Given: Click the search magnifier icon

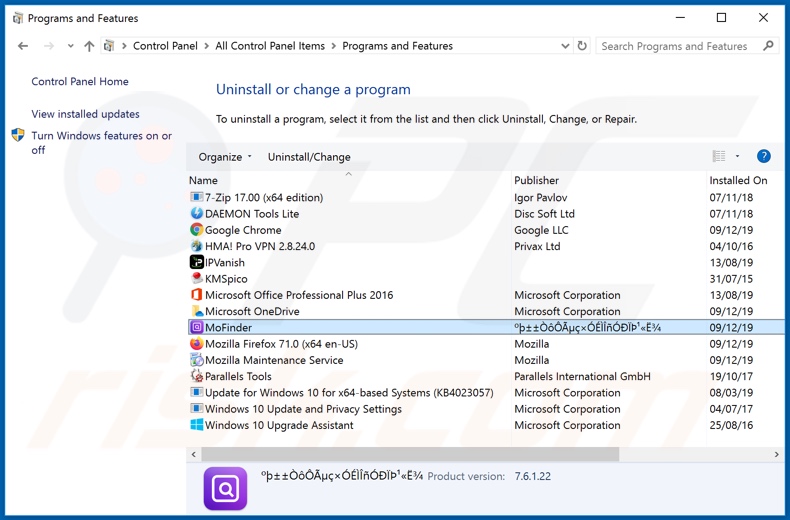Looking at the screenshot, I should (768, 46).
